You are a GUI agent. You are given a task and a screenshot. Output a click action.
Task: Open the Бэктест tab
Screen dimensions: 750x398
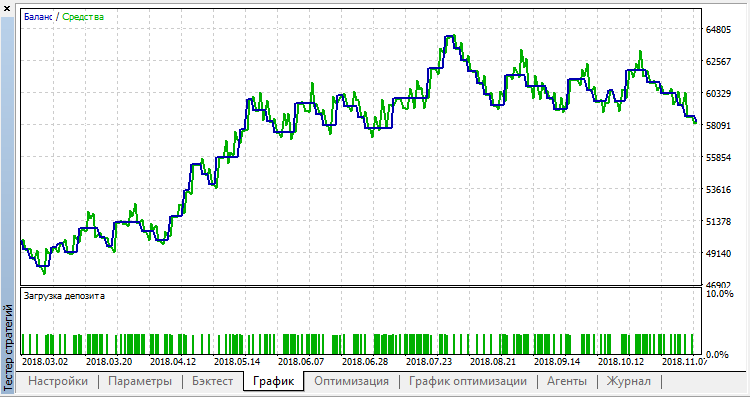click(213, 381)
